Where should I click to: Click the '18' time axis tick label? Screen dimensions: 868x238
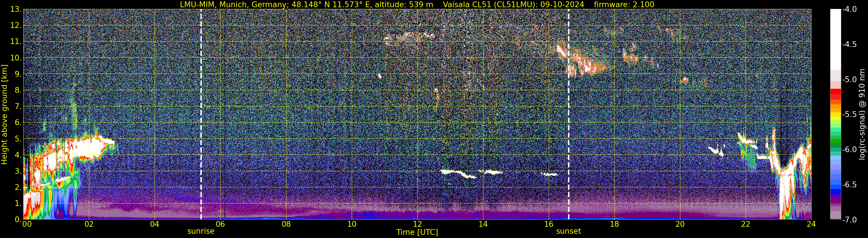[615, 224]
